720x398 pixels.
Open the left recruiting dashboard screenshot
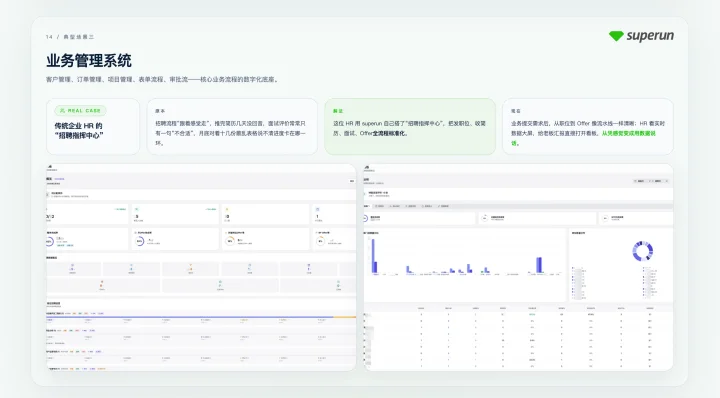201,267
